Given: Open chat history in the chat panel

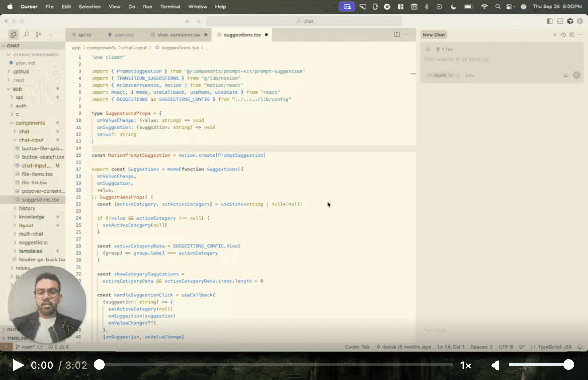Looking at the screenshot, I should point(563,35).
